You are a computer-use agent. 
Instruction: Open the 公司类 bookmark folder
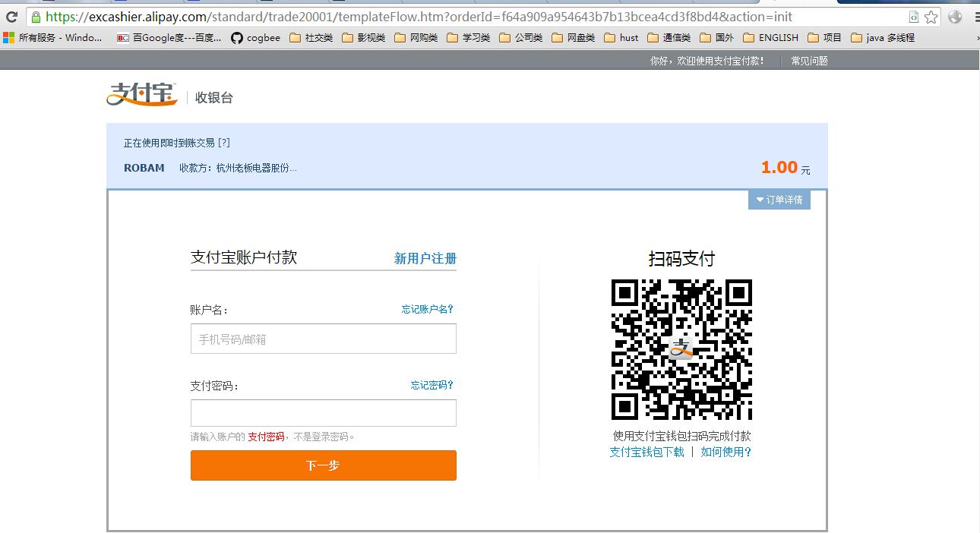(521, 37)
